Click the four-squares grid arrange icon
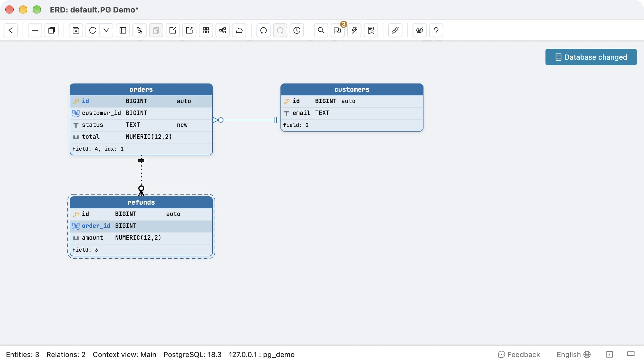Screen dimensions: 644x363 [206, 30]
